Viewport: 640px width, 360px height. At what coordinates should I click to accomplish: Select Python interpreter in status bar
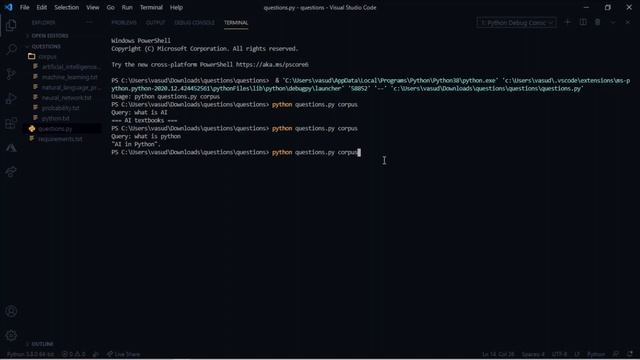tap(31, 354)
